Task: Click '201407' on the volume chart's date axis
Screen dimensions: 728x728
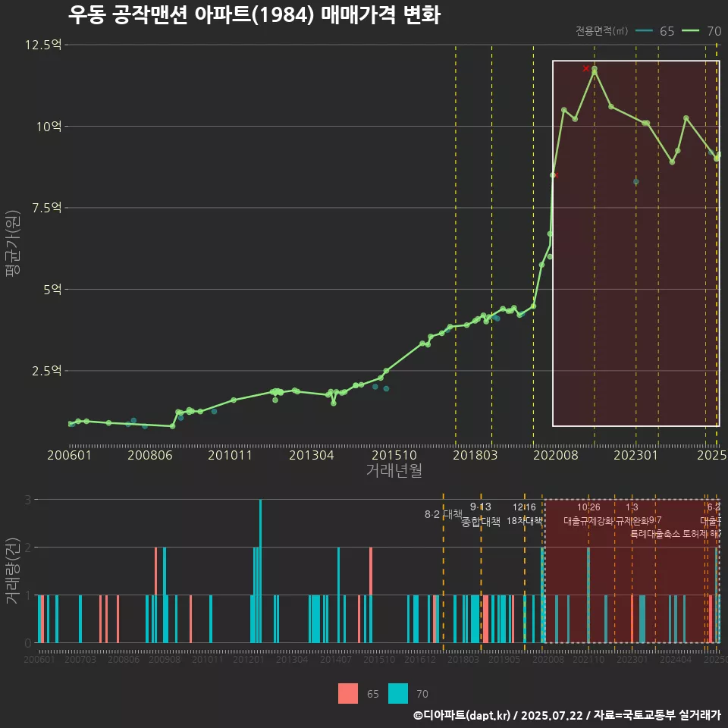Action: (x=336, y=659)
